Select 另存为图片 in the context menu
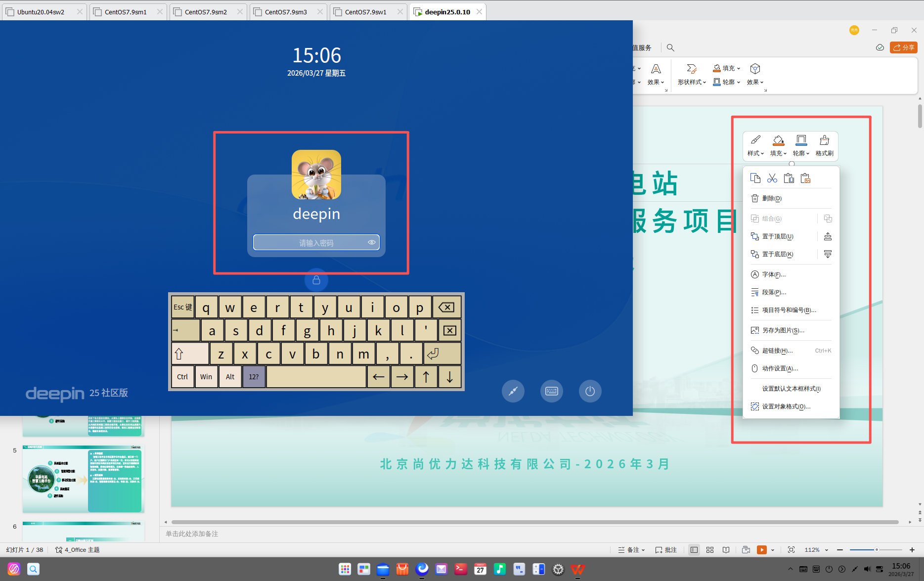This screenshot has width=924, height=581. coord(783,330)
